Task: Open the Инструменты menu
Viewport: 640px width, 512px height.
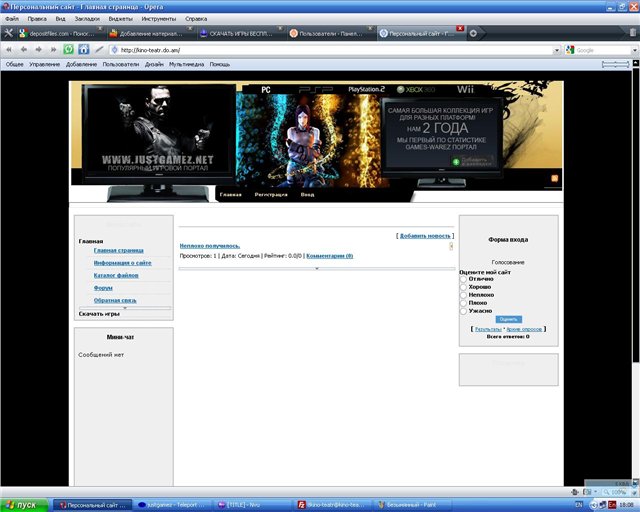Action: 159,19
